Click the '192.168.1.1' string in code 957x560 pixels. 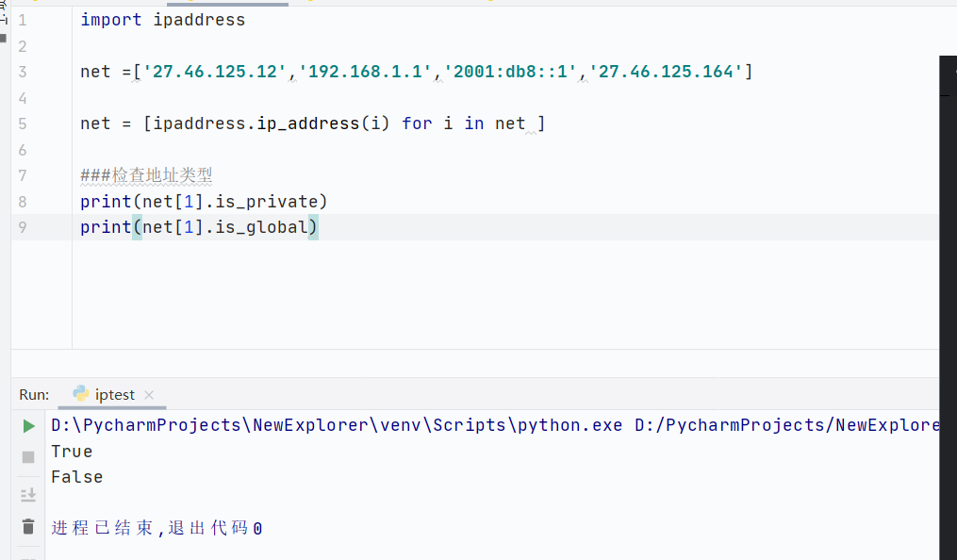(365, 72)
